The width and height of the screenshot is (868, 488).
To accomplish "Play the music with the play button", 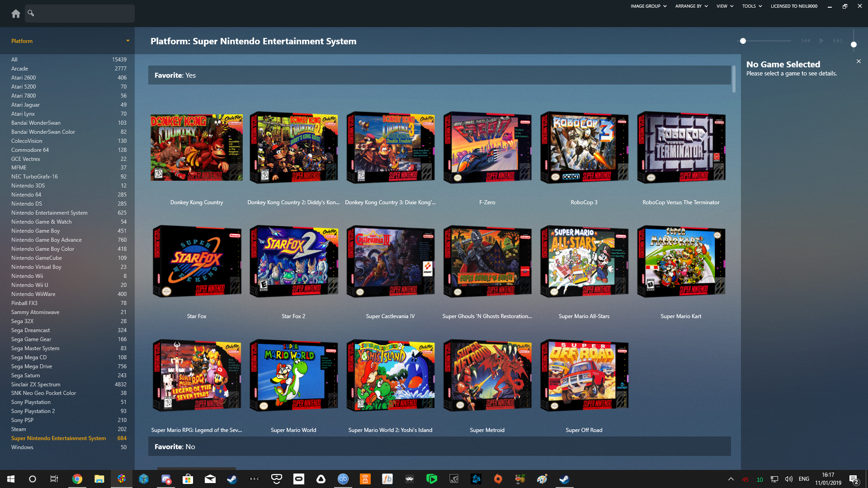I will [x=821, y=41].
